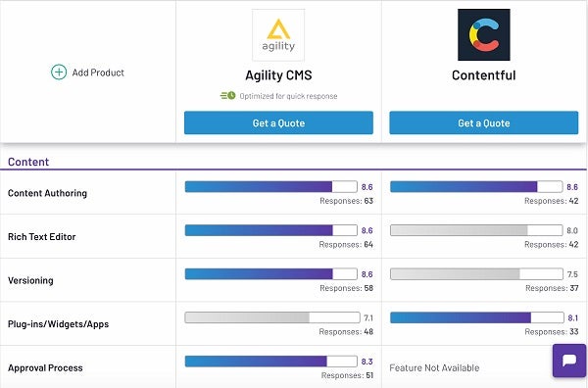Get a Quote for Agility CMS
Screen dimensions: 588x388
click(x=278, y=122)
